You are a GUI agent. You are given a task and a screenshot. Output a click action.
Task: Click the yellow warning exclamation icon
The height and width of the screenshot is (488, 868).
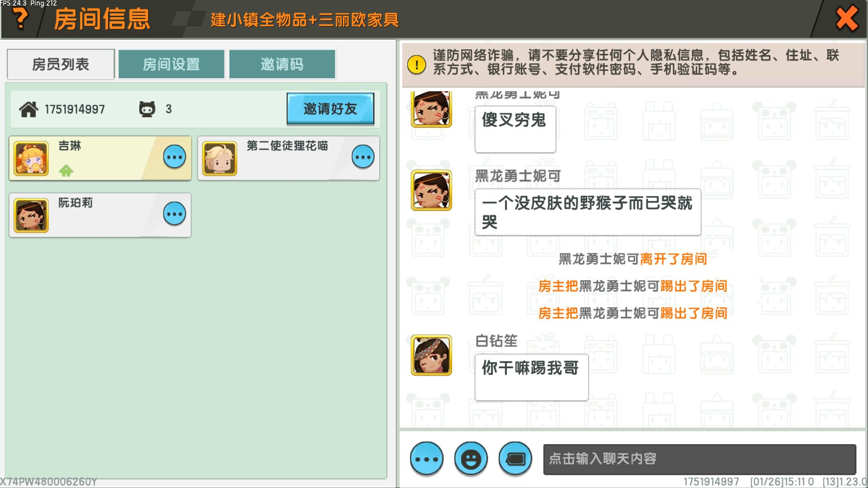(416, 65)
